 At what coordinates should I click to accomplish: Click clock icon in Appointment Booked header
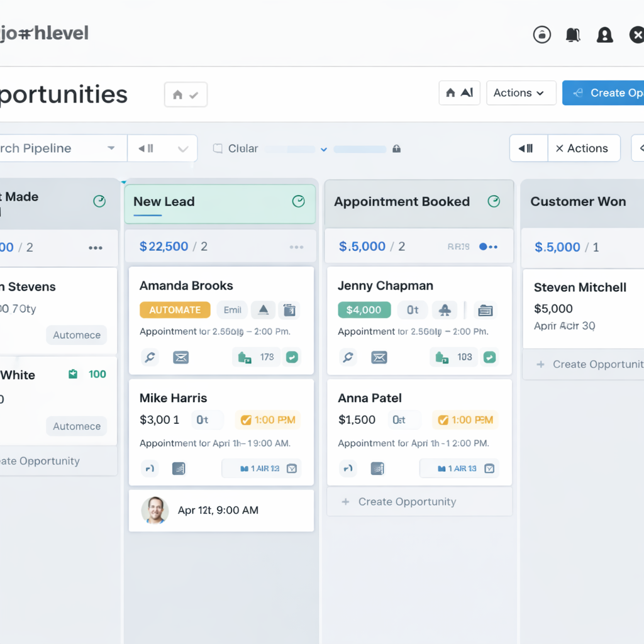point(494,201)
